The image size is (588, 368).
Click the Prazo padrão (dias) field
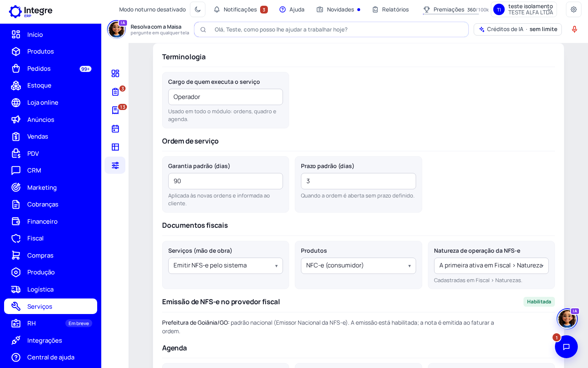click(x=359, y=181)
